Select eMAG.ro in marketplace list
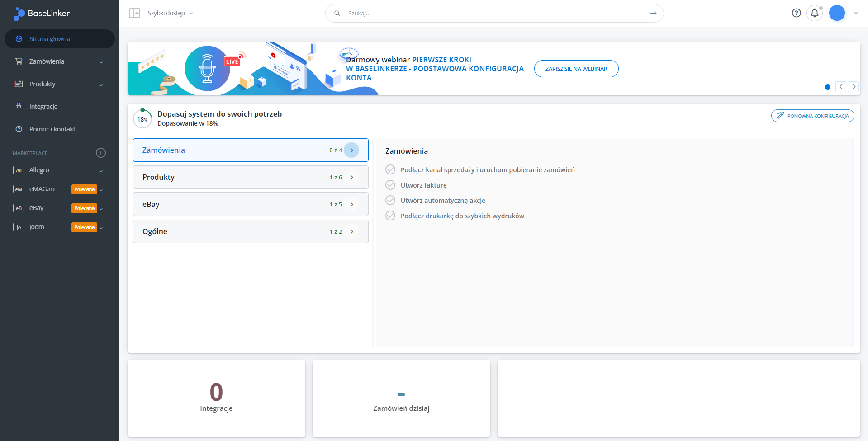This screenshot has height=441, width=868. point(42,189)
